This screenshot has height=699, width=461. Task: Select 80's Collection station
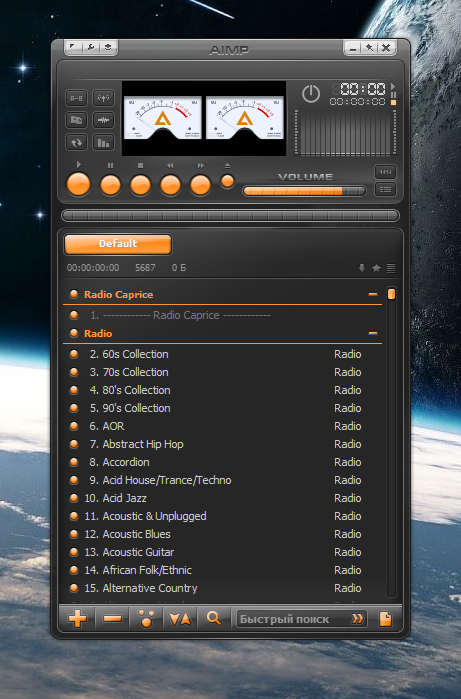pos(223,390)
